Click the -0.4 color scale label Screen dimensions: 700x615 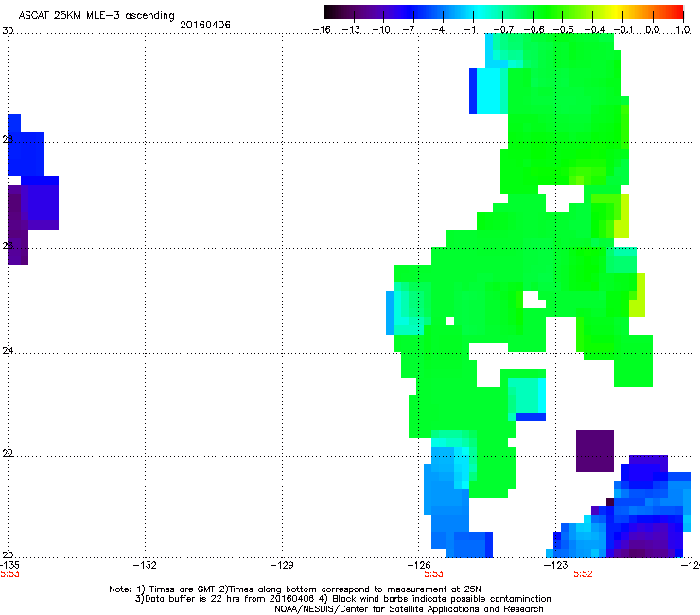tap(594, 30)
